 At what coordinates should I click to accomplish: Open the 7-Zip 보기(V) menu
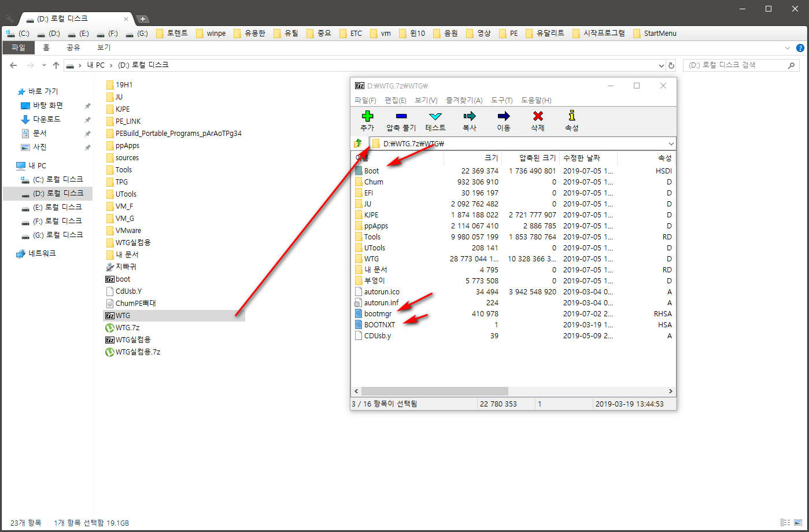tap(426, 101)
